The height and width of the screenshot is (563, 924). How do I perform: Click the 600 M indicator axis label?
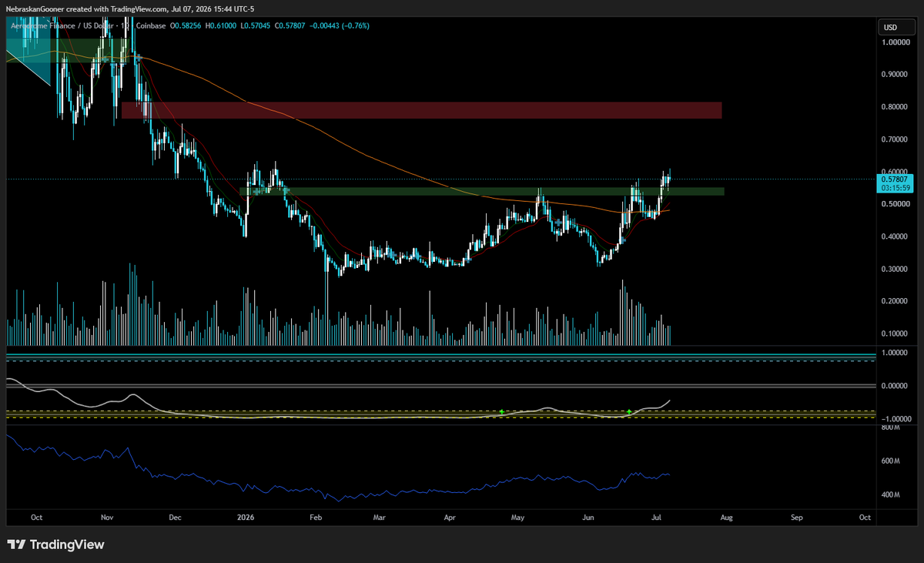pos(890,461)
